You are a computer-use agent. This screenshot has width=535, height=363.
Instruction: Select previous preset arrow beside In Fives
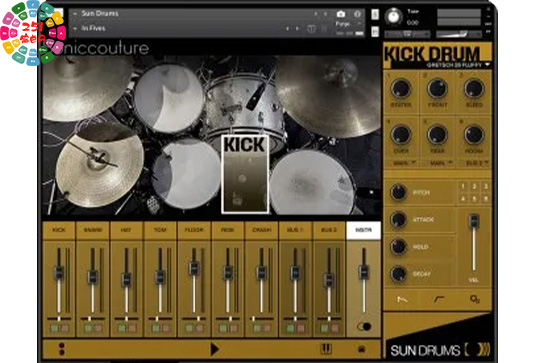(287, 29)
